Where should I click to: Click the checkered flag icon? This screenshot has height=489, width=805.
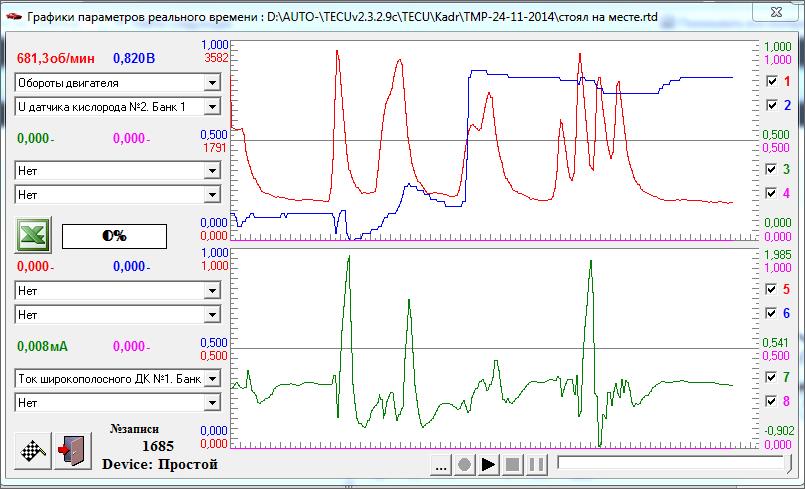(33, 449)
